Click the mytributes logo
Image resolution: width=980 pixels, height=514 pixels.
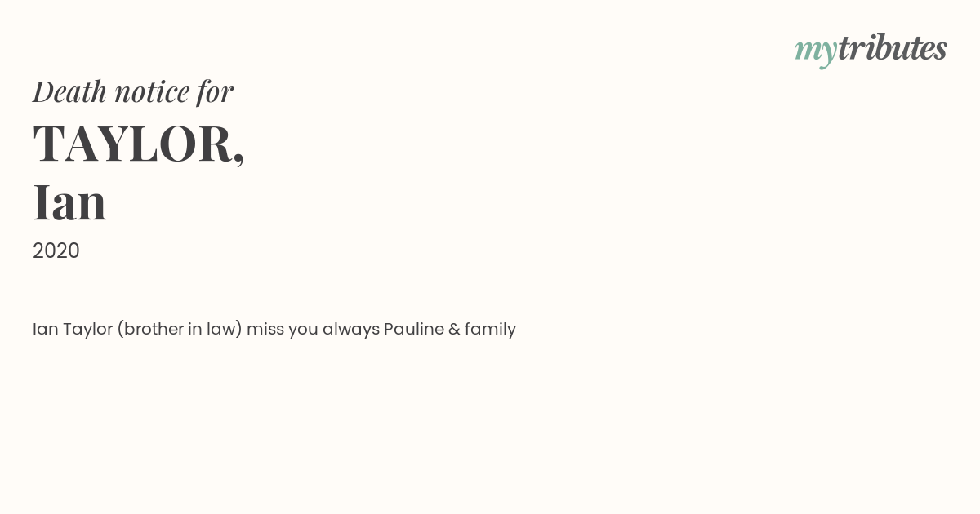coord(871,50)
